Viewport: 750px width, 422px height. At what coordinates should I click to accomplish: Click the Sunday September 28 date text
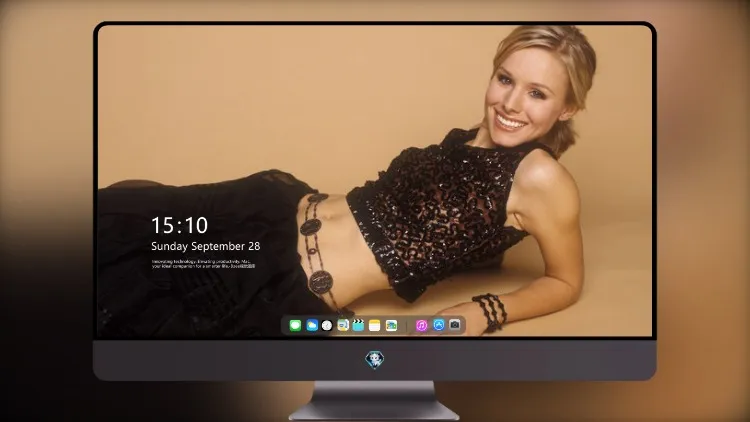(x=206, y=246)
